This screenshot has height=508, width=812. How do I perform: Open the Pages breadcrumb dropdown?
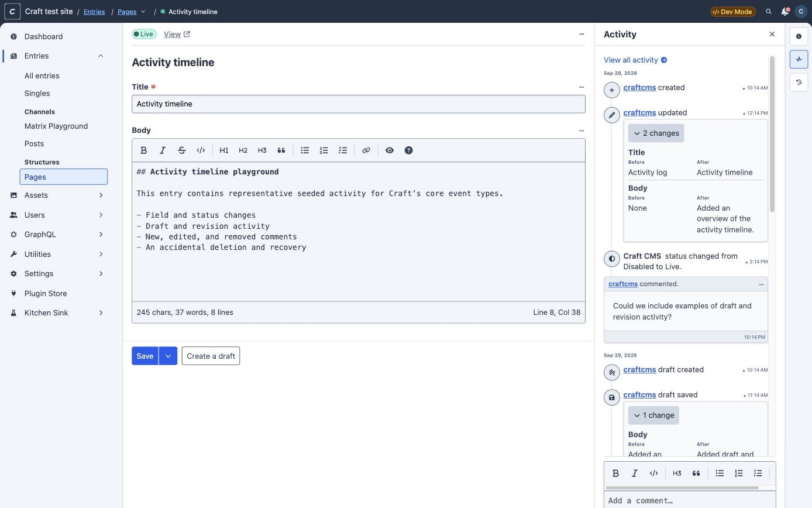pyautogui.click(x=143, y=12)
